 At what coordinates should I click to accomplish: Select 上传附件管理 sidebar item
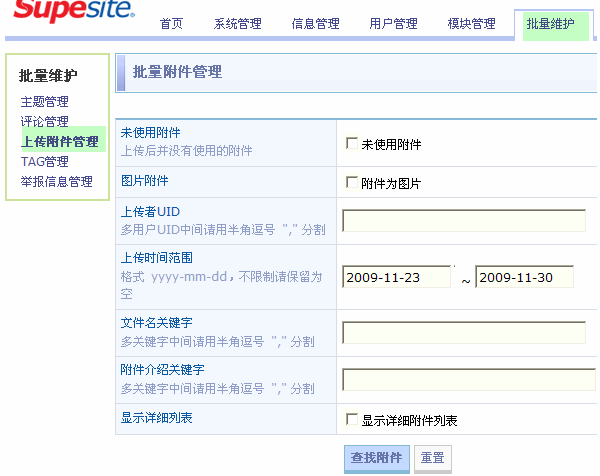[60, 142]
